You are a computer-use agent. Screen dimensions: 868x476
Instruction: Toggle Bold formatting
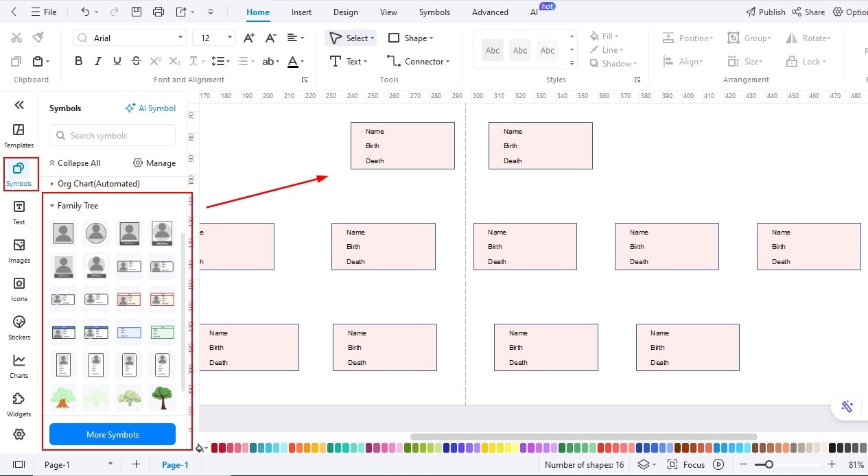tap(78, 61)
